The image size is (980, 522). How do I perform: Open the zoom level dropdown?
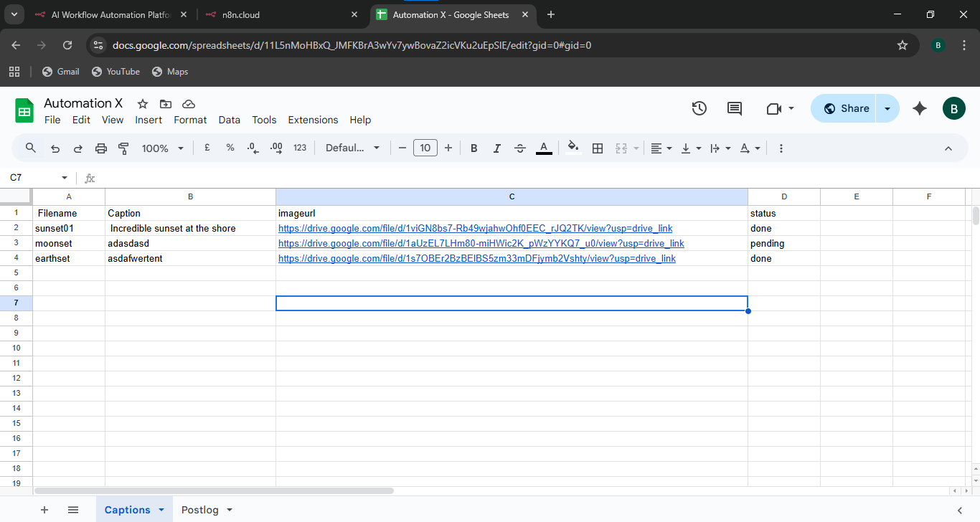tap(161, 148)
